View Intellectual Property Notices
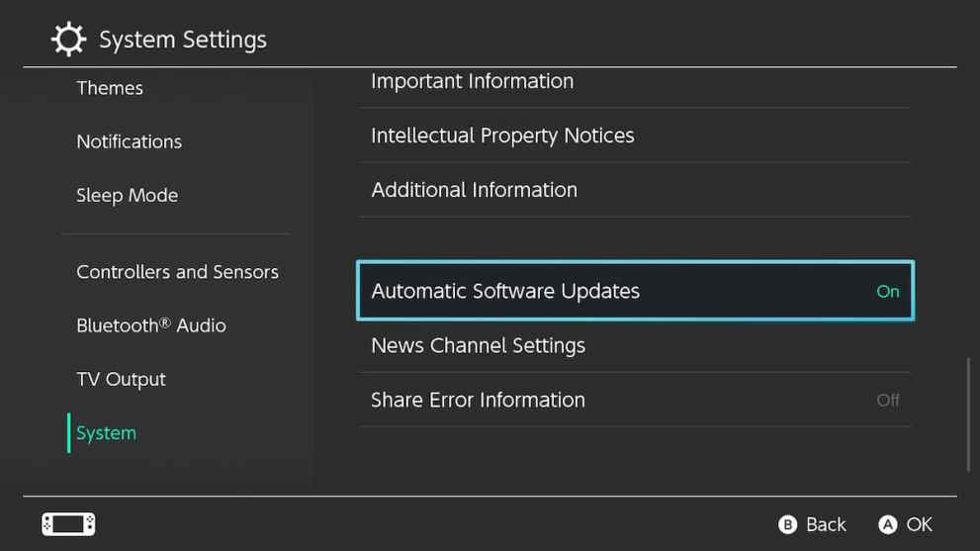The height and width of the screenshot is (551, 980). [502, 136]
